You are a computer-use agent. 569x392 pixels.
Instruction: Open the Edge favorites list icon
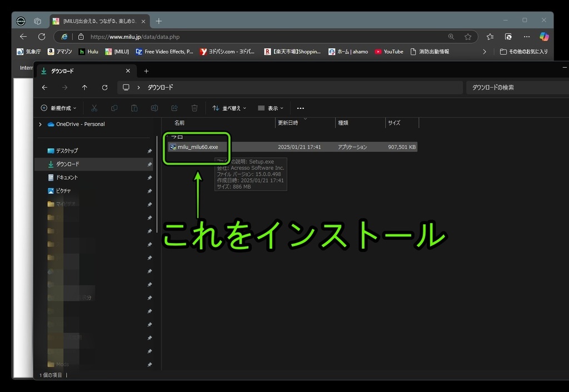click(490, 37)
